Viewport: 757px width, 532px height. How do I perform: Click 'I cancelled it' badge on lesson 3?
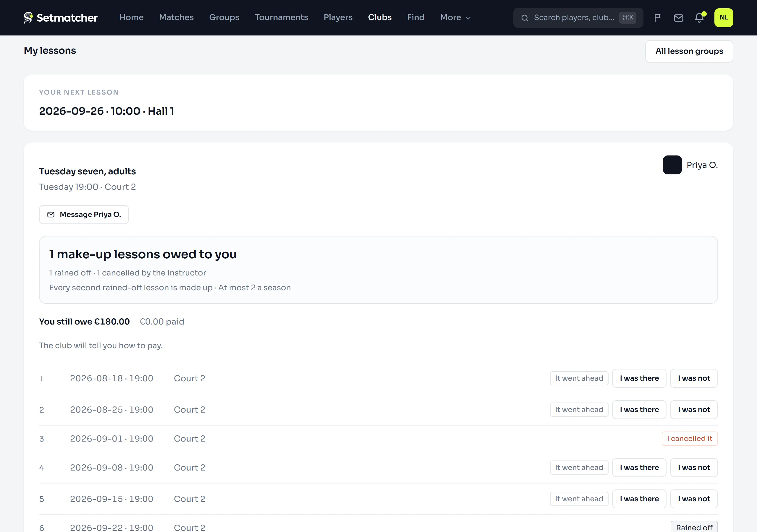[x=689, y=439]
